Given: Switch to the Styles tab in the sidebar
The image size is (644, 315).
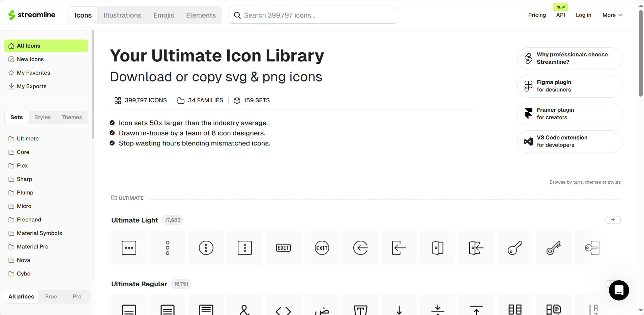Looking at the screenshot, I should [42, 117].
